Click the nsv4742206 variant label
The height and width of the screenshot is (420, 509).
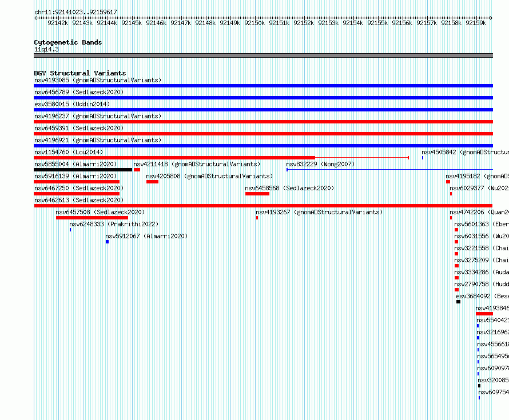pos(479,212)
